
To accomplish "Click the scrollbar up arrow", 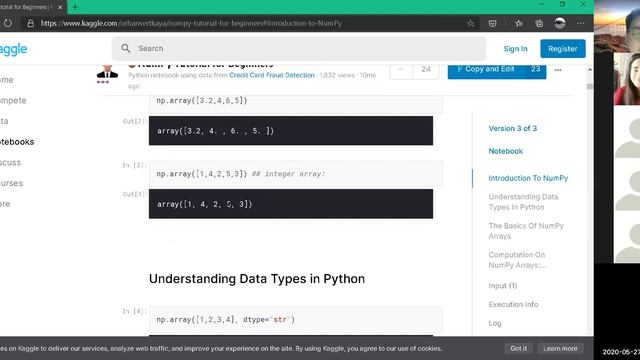I will pos(590,70).
